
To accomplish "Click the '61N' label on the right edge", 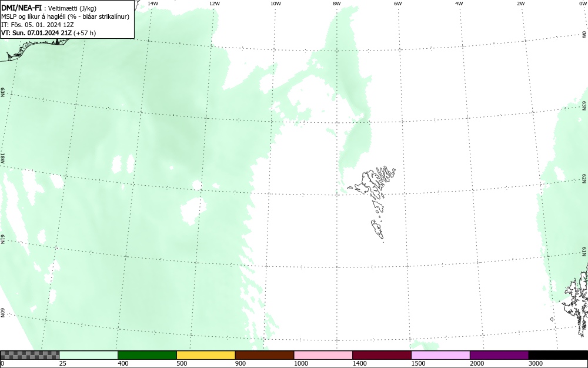I will [x=584, y=251].
